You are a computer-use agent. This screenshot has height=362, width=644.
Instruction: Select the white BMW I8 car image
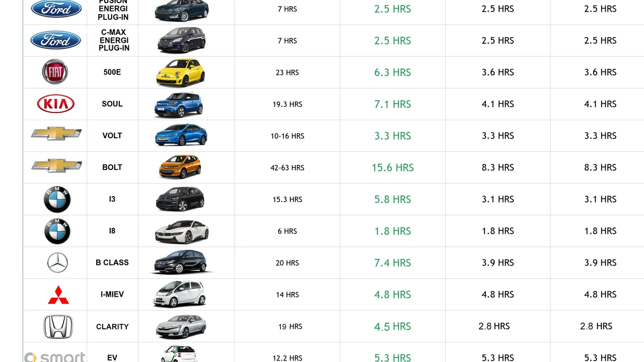point(182,231)
